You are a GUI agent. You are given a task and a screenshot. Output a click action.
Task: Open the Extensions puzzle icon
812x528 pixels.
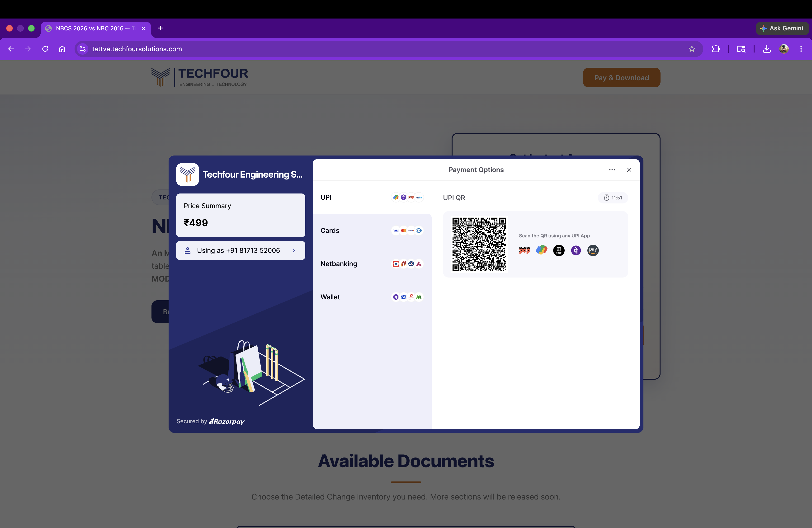(x=716, y=49)
